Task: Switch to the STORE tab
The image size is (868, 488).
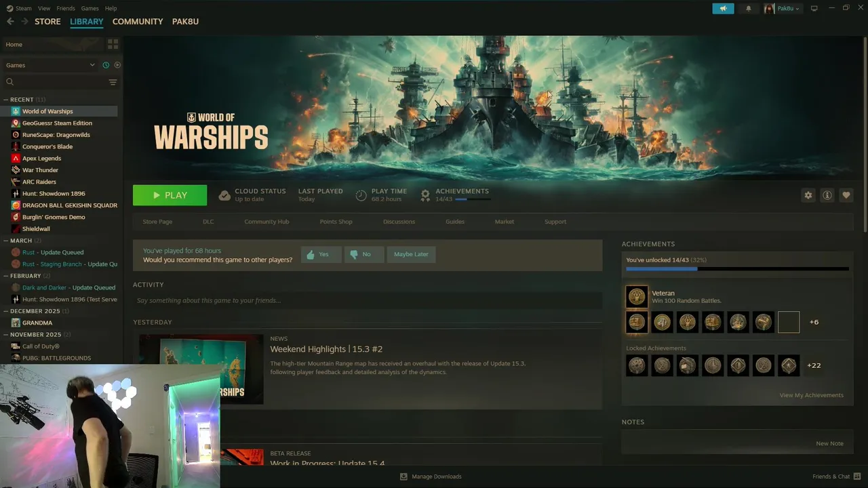Action: (x=47, y=22)
